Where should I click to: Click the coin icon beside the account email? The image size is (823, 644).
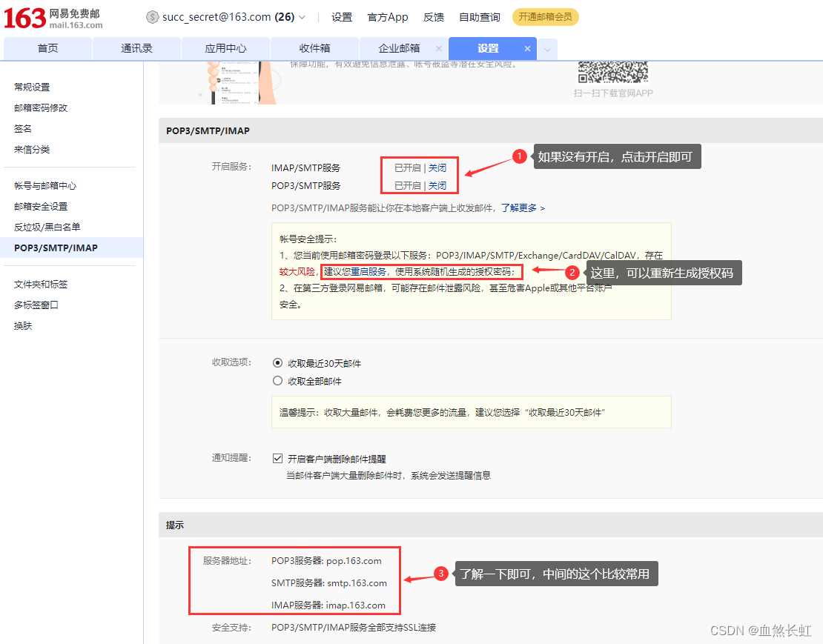(153, 17)
